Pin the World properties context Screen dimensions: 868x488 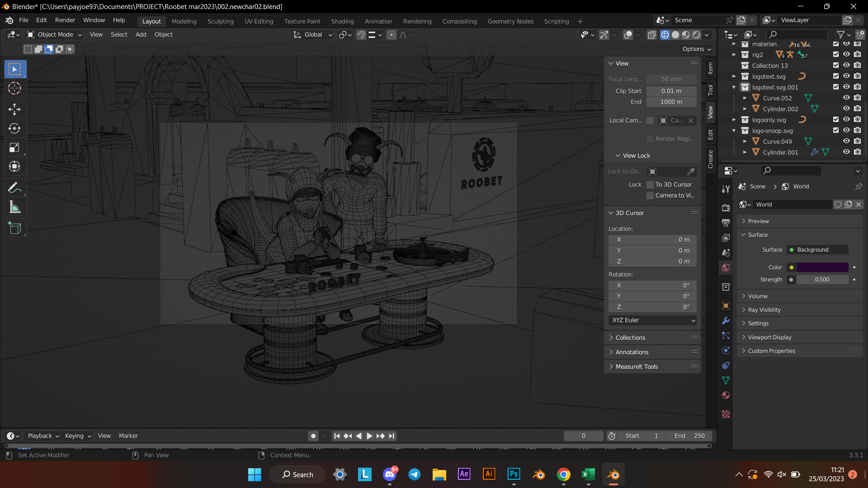coord(859,186)
